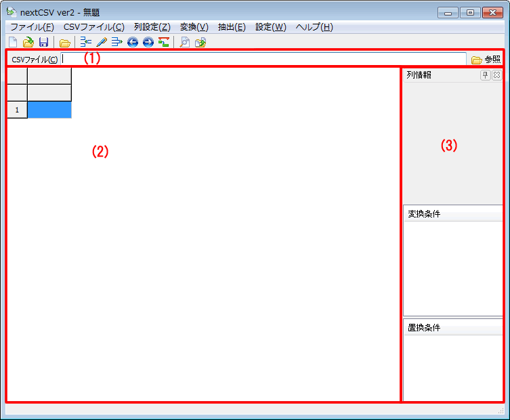
Task: Click the blue left arrow icon
Action: coord(133,43)
